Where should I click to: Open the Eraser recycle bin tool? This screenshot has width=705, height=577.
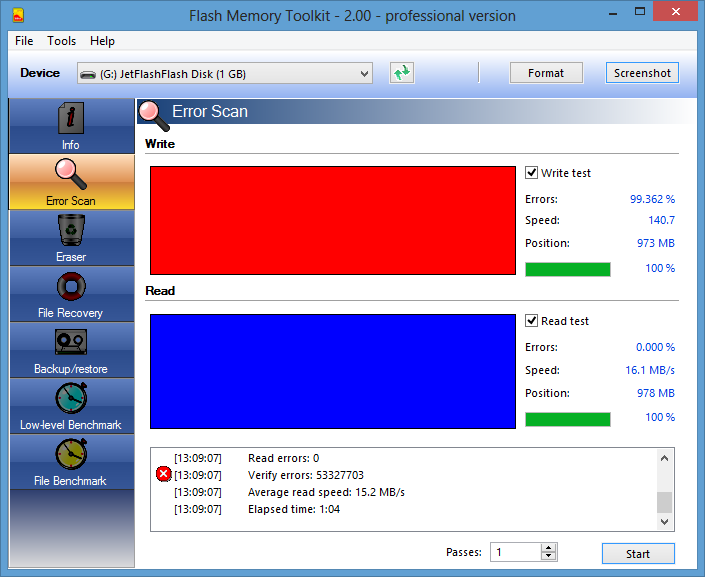(x=70, y=231)
